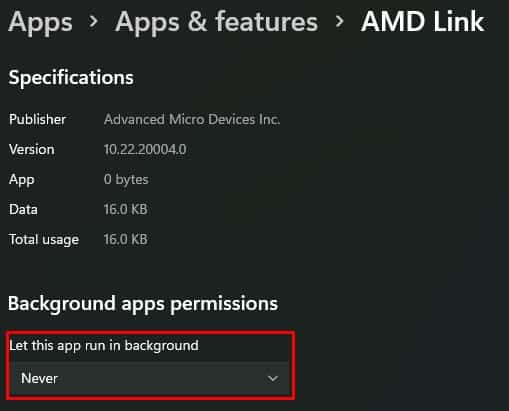Select the Specifications heading
The width and height of the screenshot is (509, 411).
point(71,78)
